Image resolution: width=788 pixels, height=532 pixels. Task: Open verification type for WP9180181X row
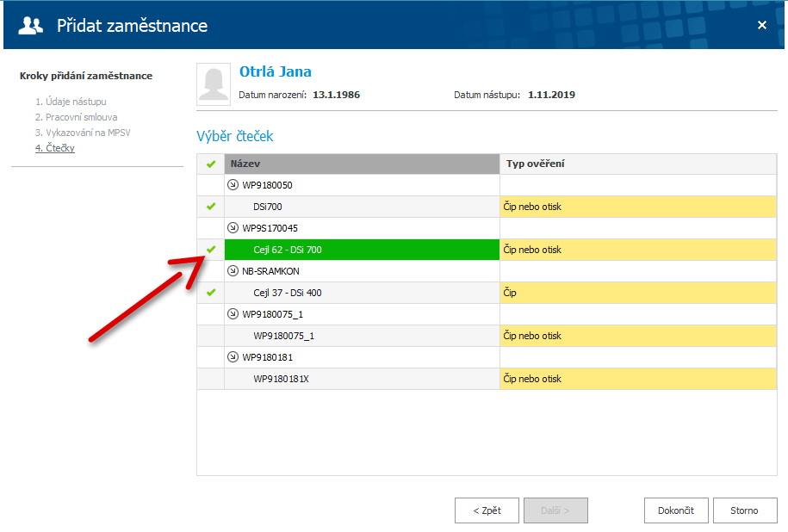[638, 379]
